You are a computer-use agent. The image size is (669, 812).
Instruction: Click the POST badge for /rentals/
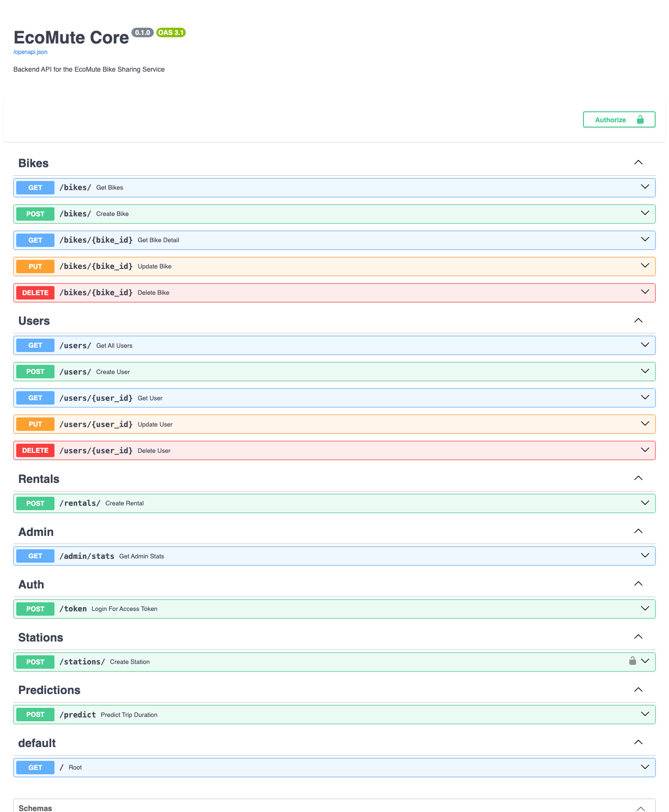click(x=35, y=503)
